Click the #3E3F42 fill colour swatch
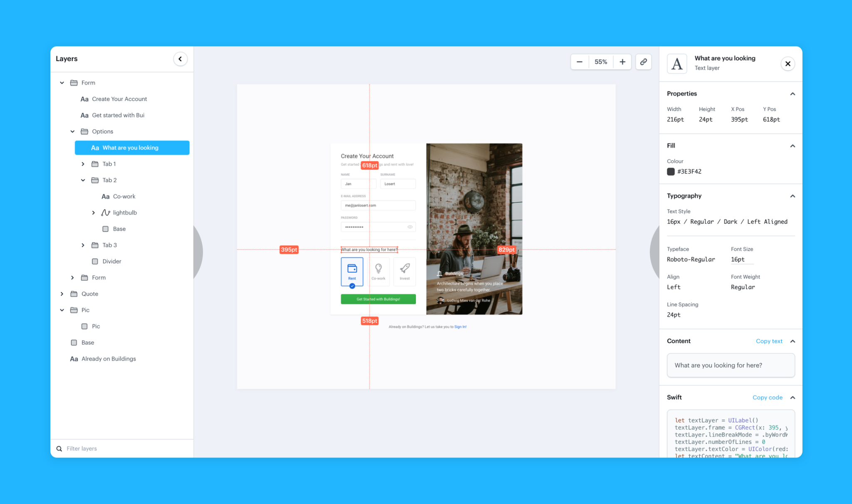The image size is (852, 504). tap(671, 171)
